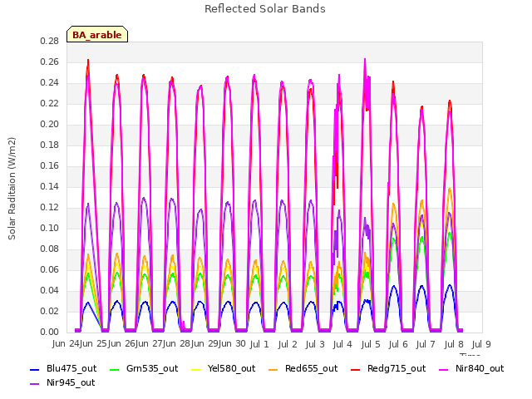This screenshot has height=399, width=532.
Task: Click the Jul 6 x-axis tick label
Action: (398, 344)
